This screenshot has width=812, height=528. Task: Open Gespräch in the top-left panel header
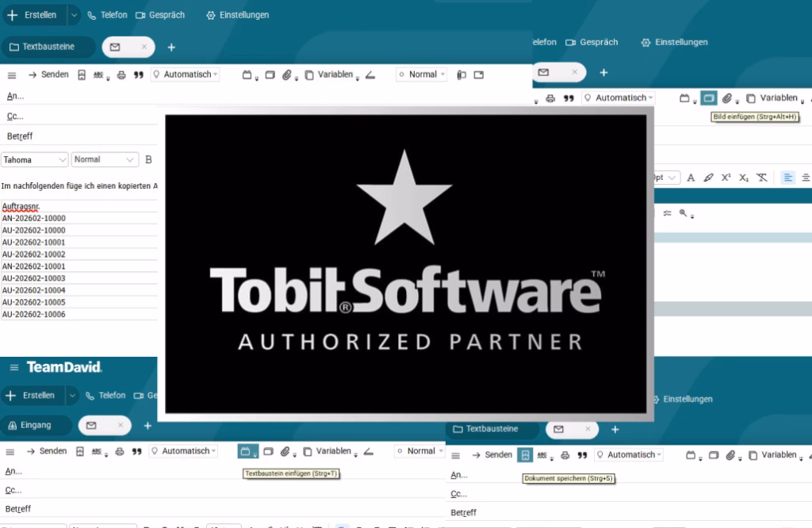[x=160, y=15]
